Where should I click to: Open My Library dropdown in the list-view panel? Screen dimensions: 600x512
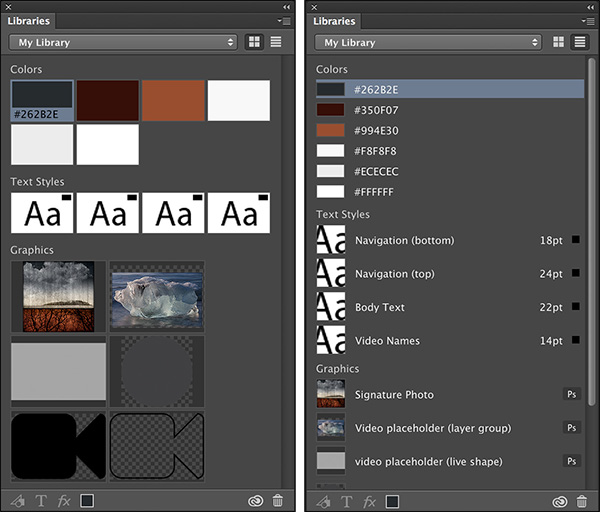[429, 42]
